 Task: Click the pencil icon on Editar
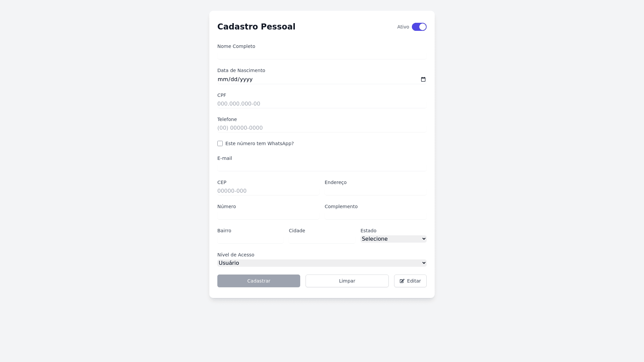pyautogui.click(x=402, y=281)
